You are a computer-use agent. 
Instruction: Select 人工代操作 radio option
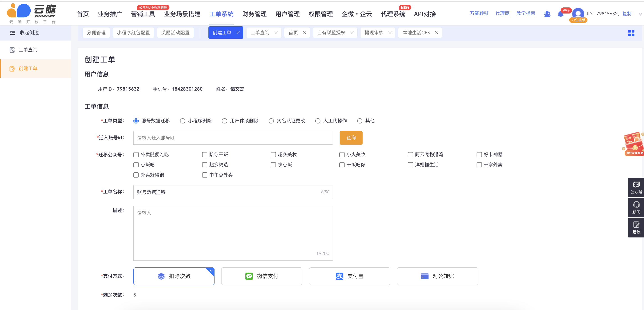tap(318, 121)
